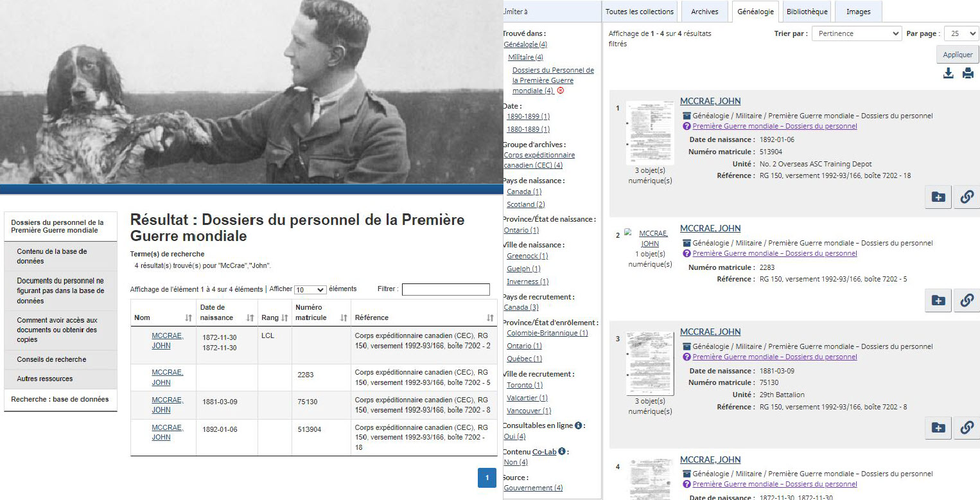The height and width of the screenshot is (500, 980).
Task: Open thumbnail of result 3 document
Action: pos(650,363)
